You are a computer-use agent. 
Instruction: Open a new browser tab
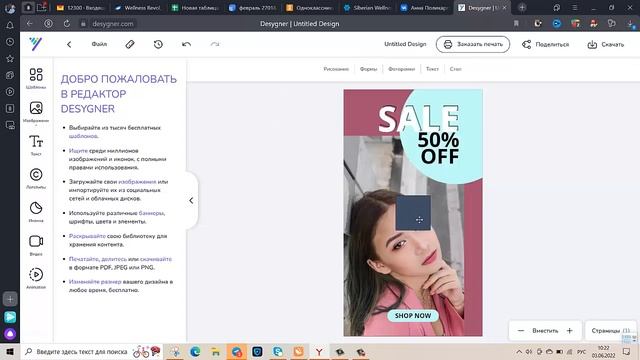pos(522,8)
